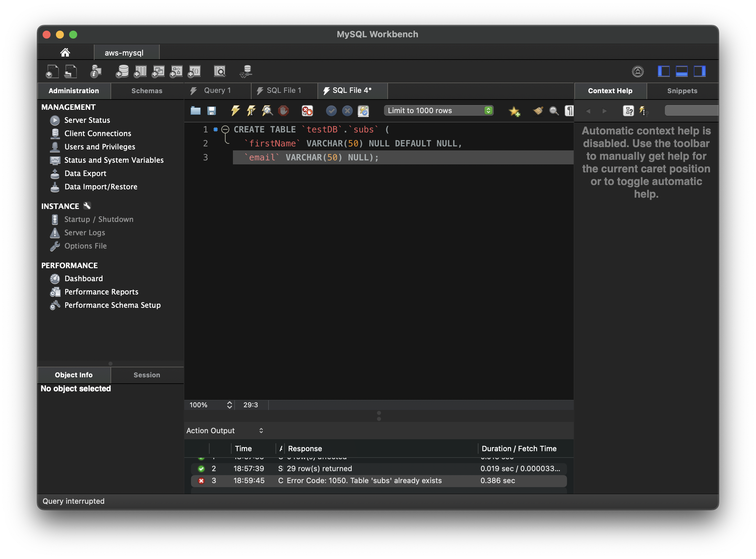Collapse the CREATE TABLE code fold
756x559 pixels.
[225, 129]
